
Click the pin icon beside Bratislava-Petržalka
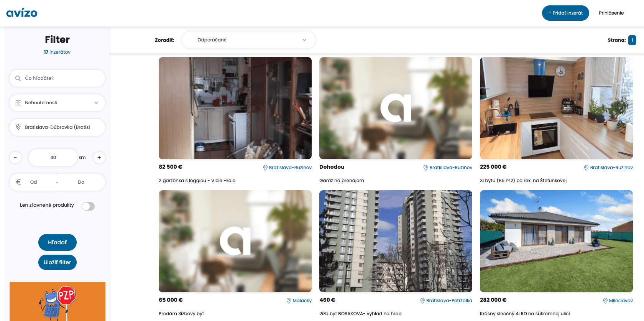pos(422,301)
